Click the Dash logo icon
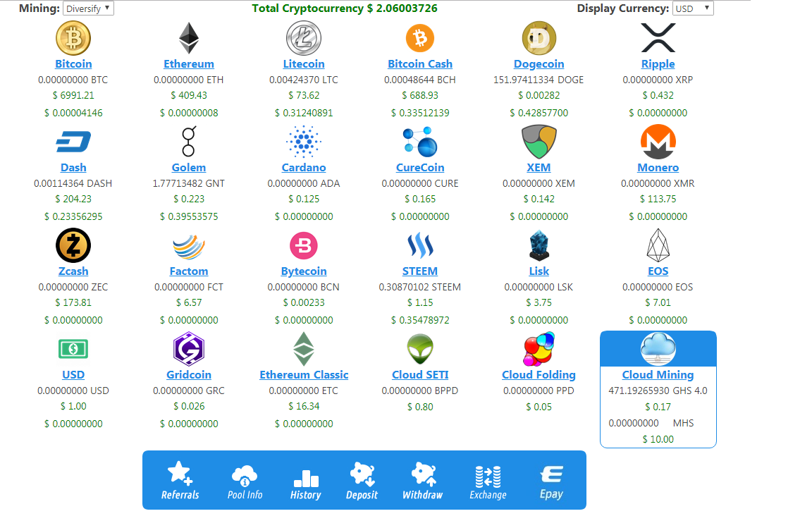 73,142
